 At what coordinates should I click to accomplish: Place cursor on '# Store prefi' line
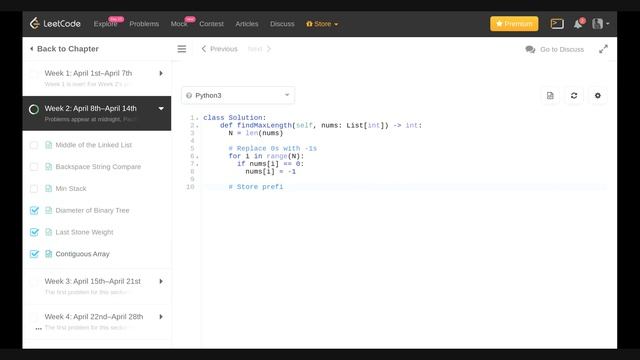[256, 187]
